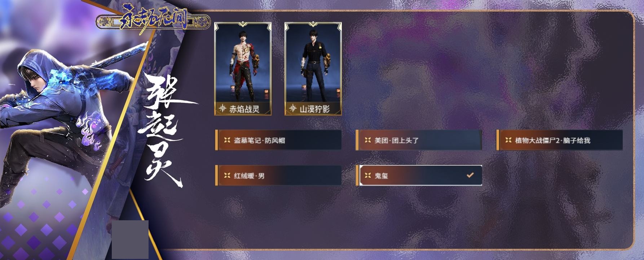Select the 赤焰战灵 skin card

click(x=243, y=69)
